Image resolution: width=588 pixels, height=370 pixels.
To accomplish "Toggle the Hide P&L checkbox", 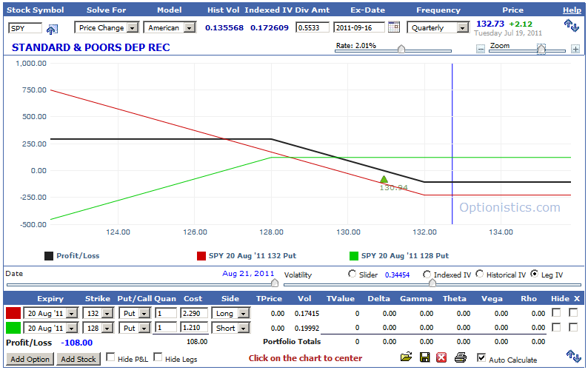I will tap(110, 357).
